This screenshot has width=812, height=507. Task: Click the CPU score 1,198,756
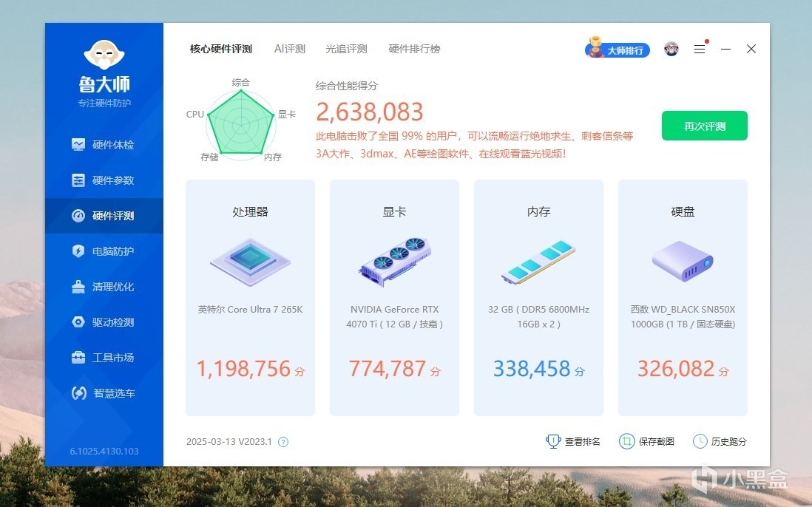243,369
